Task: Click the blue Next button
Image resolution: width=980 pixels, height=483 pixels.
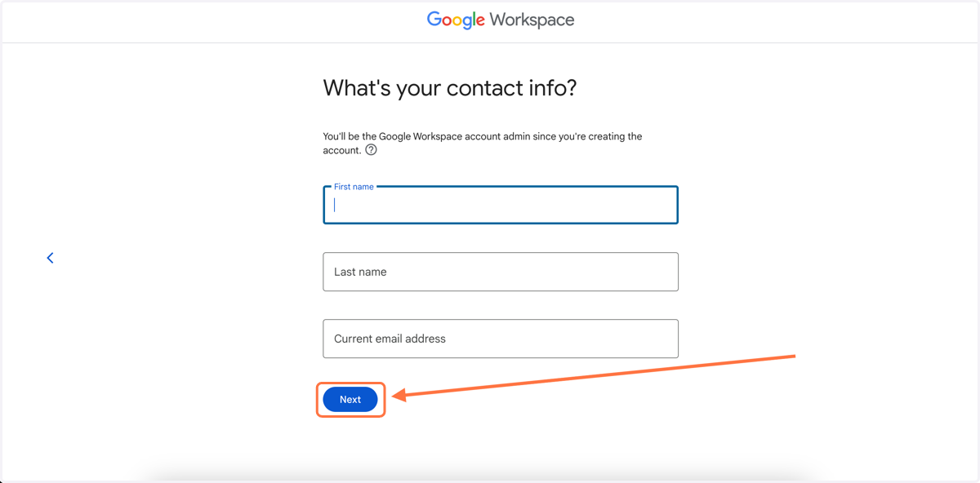Action: coord(350,400)
